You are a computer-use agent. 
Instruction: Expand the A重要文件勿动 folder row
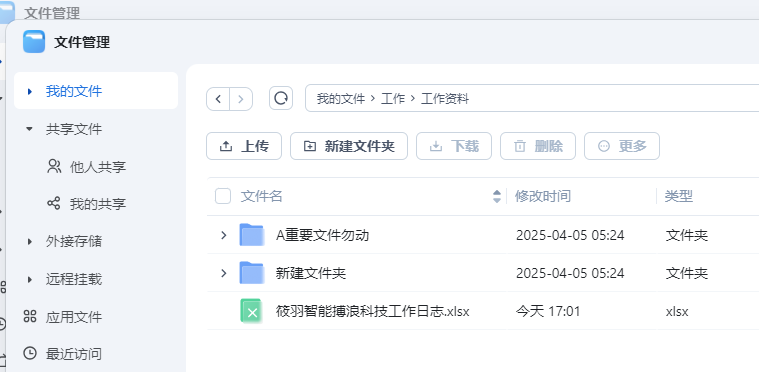click(x=224, y=235)
